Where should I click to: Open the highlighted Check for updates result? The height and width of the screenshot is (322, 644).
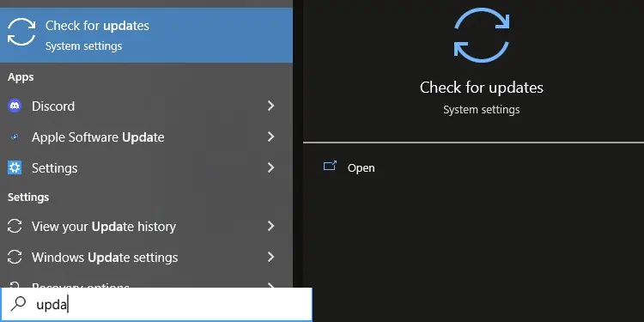(x=146, y=35)
